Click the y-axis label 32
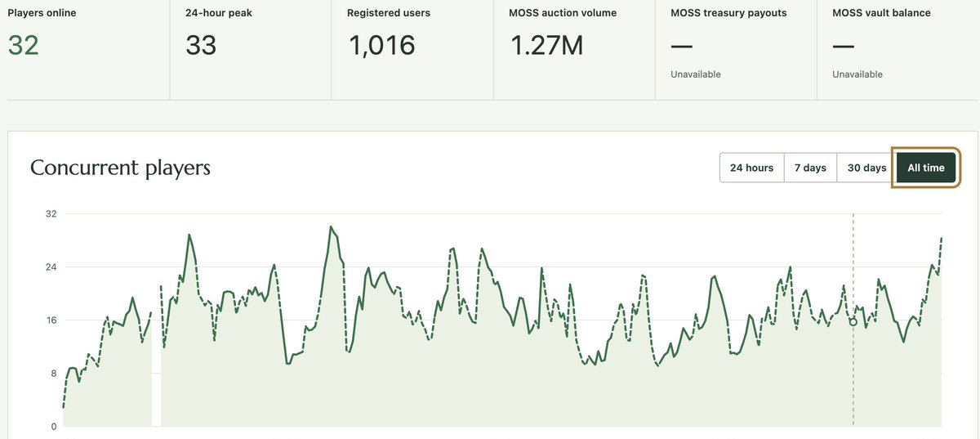 pos(51,214)
